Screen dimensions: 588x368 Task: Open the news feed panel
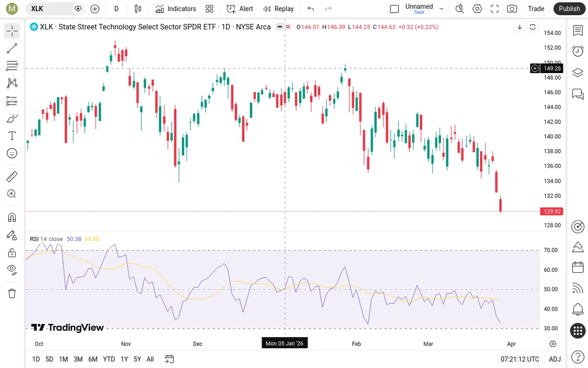click(578, 289)
